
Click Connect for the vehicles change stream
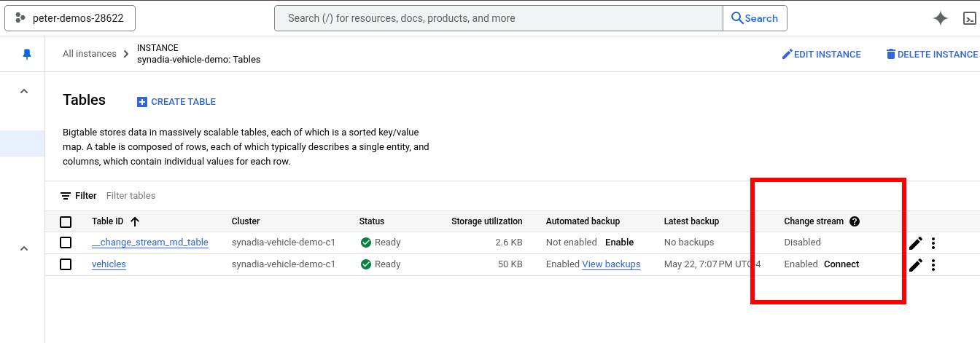click(841, 264)
